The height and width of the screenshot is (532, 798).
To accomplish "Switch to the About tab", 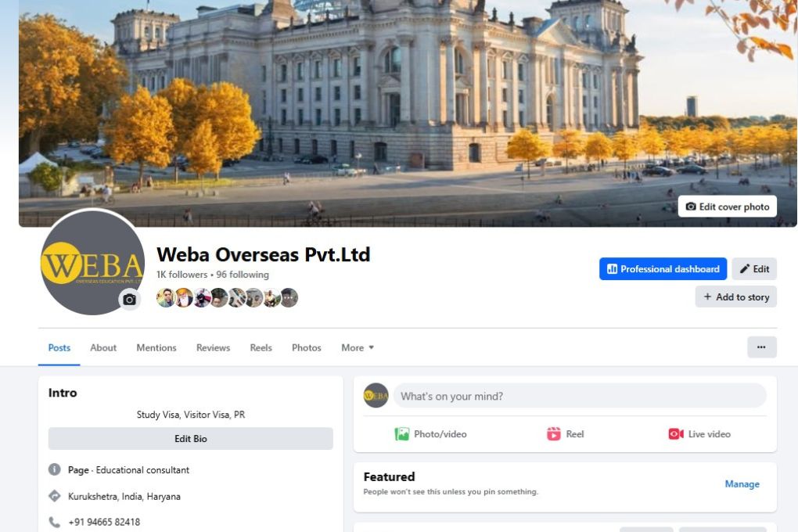I will [103, 347].
